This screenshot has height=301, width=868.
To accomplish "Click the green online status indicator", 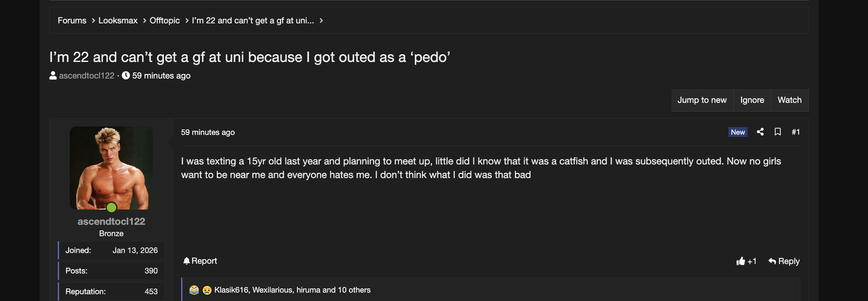I will pyautogui.click(x=111, y=208).
